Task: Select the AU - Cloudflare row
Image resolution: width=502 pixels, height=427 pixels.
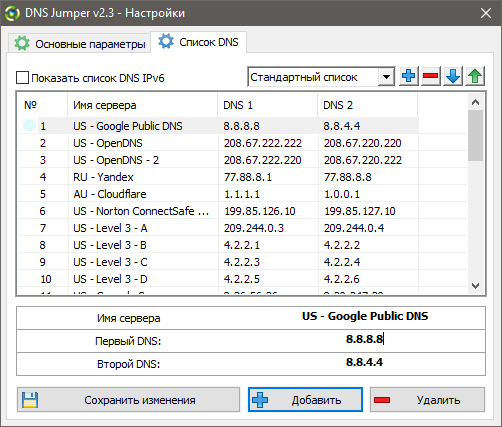Action: [242, 194]
